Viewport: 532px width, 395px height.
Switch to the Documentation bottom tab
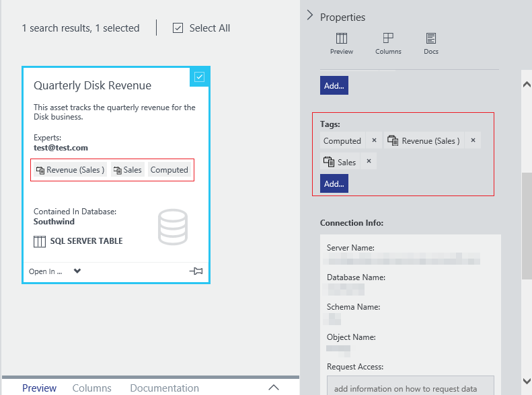coord(165,388)
